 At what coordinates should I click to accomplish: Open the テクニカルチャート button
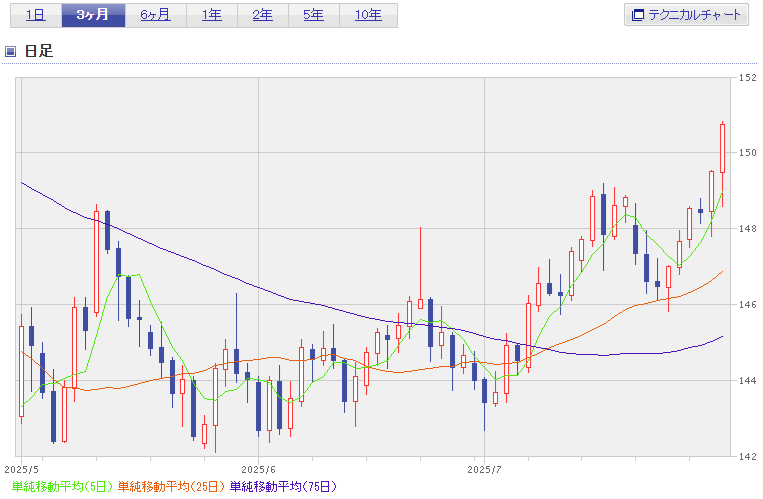(x=686, y=15)
